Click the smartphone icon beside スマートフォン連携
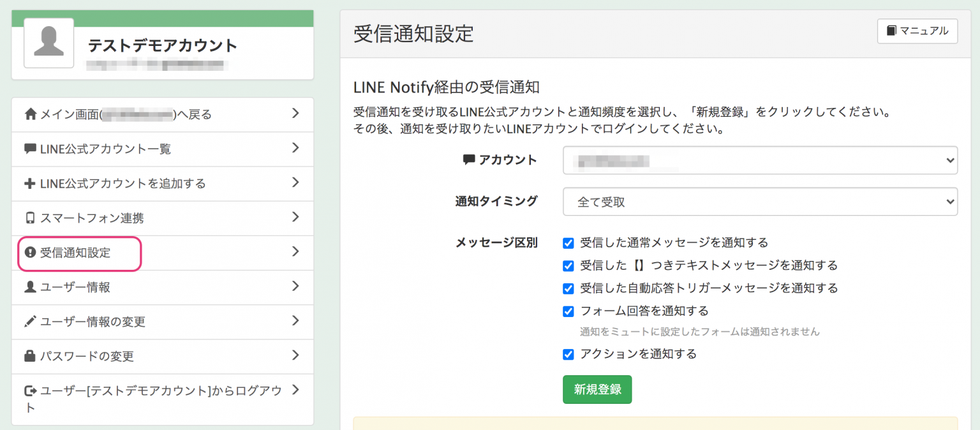 pos(30,218)
